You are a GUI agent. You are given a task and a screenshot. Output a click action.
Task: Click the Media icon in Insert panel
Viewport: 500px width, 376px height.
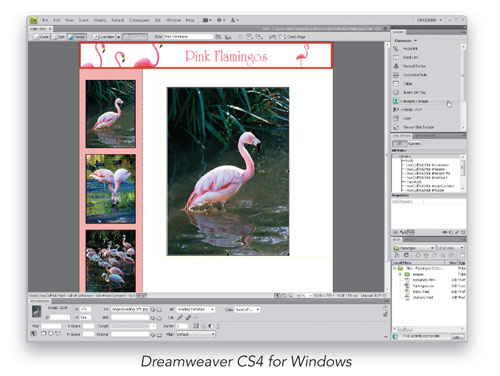coord(396,109)
